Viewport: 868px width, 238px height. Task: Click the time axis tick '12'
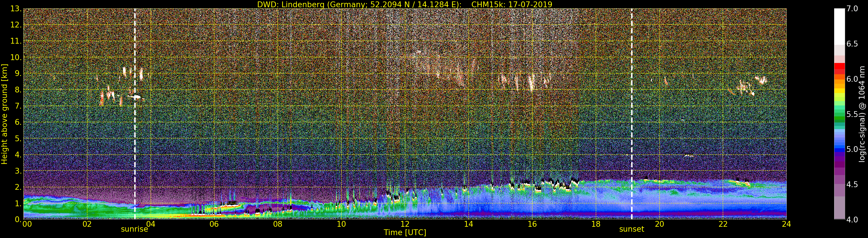[405, 224]
